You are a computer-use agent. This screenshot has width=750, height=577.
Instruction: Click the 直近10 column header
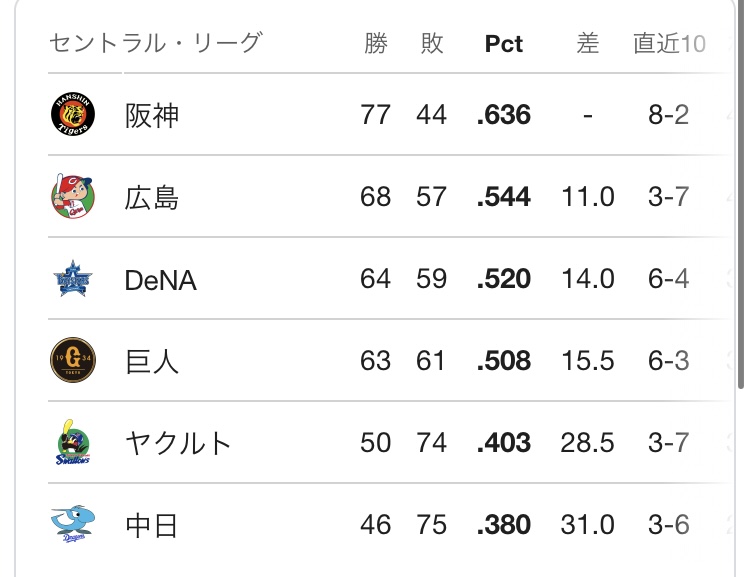(669, 44)
